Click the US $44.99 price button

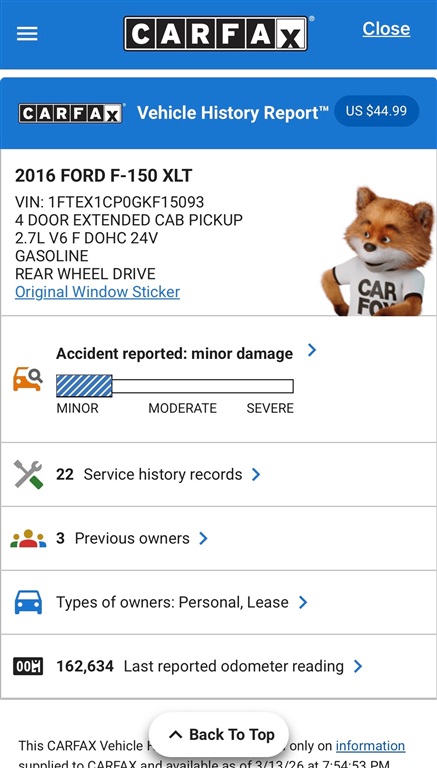click(376, 111)
